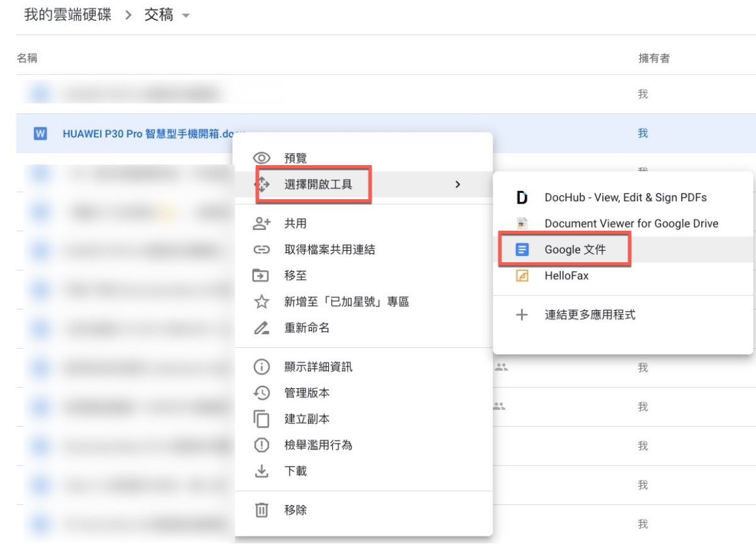The width and height of the screenshot is (756, 544).
Task: Select the HUAWEI P30 Pro 智慧型手機開箱 file name
Action: pos(148,134)
